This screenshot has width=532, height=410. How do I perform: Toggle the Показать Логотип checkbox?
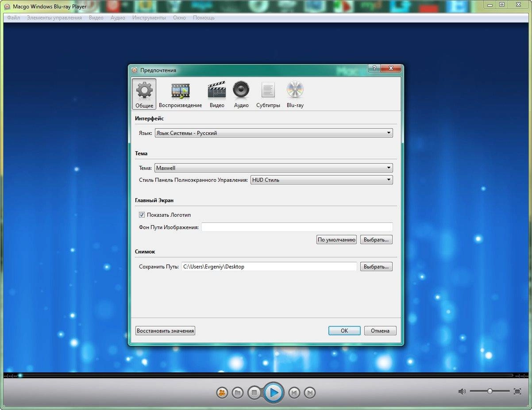click(142, 215)
